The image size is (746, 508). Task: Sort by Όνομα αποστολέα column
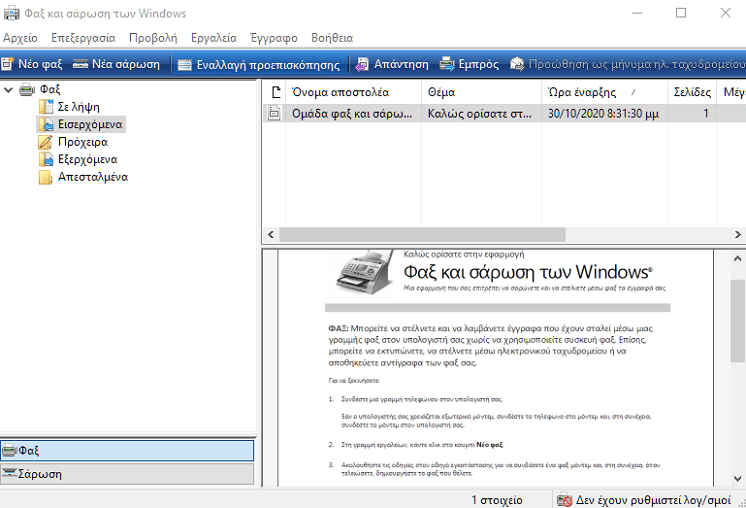tap(353, 92)
